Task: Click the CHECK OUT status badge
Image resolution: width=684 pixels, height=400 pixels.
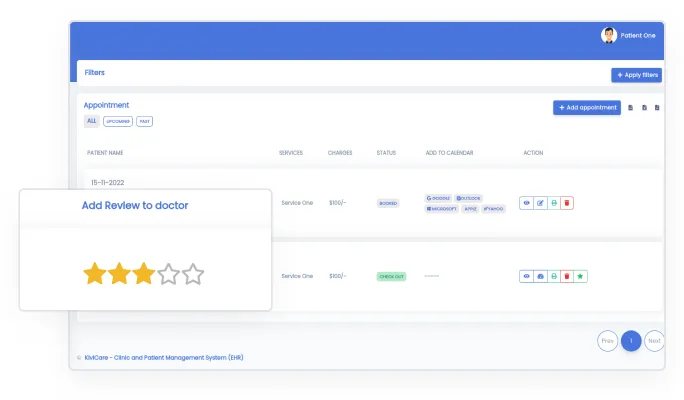Action: tap(391, 277)
